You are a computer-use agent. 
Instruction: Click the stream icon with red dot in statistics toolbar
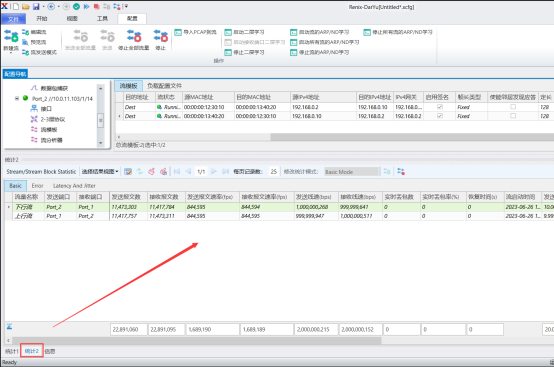point(401,172)
